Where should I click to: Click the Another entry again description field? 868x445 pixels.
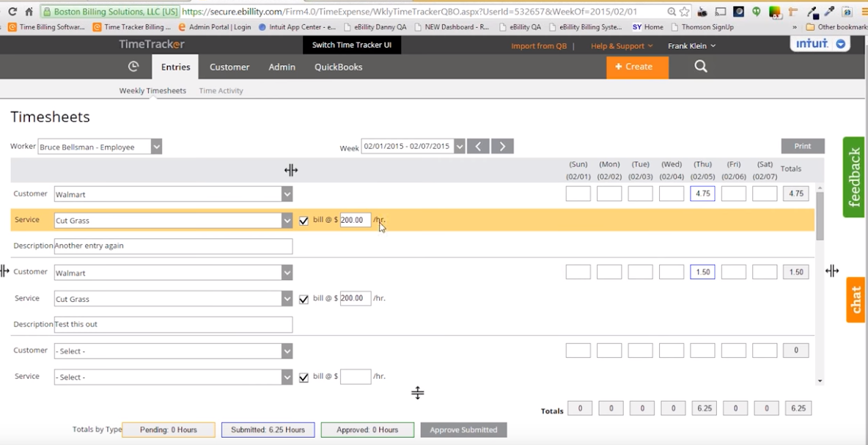(173, 246)
